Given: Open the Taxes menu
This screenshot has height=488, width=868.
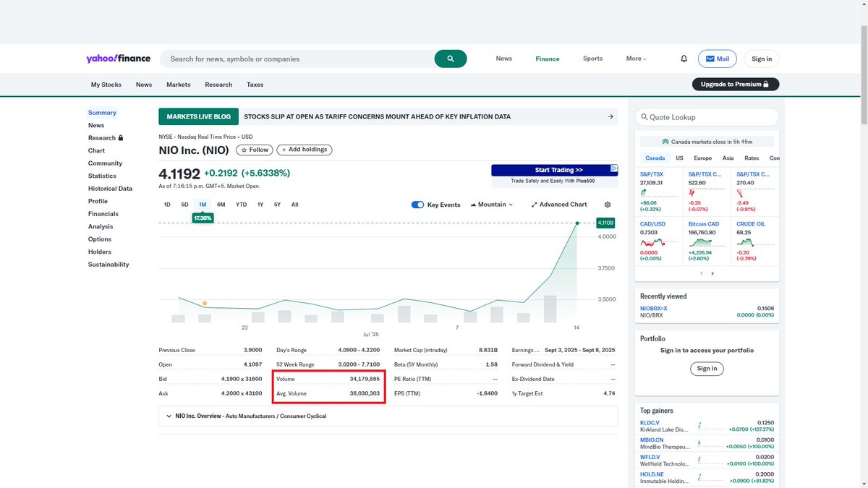Looking at the screenshot, I should coord(255,85).
